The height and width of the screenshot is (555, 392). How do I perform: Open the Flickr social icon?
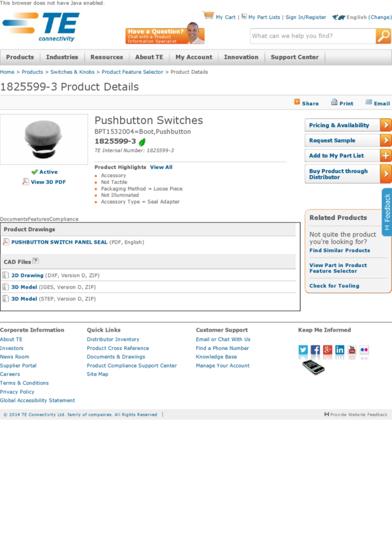364,350
